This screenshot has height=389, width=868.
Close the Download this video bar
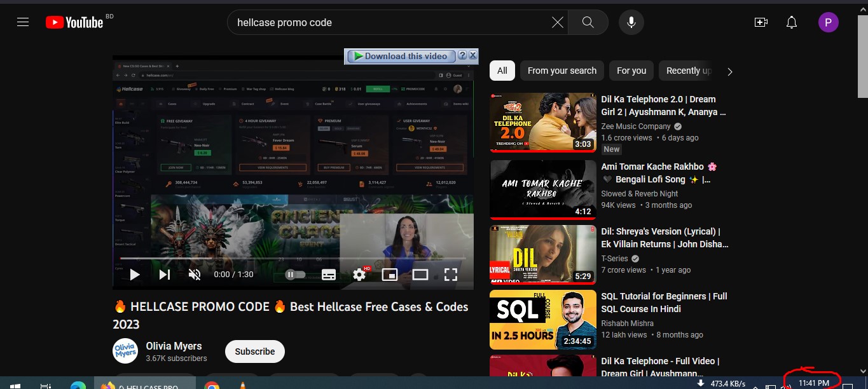(473, 55)
